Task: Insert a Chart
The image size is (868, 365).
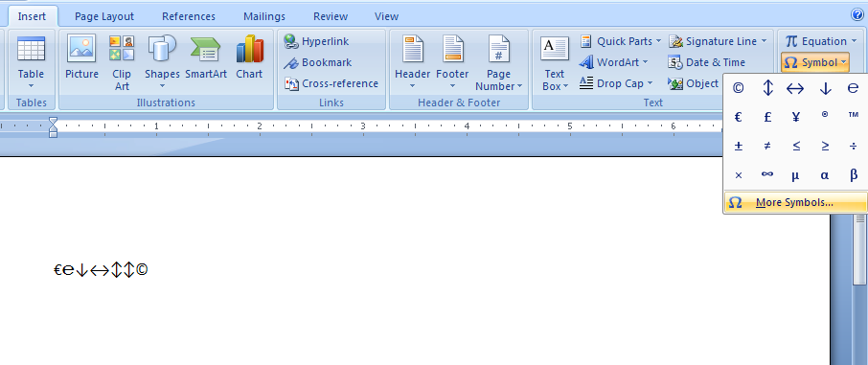Action: (249, 57)
